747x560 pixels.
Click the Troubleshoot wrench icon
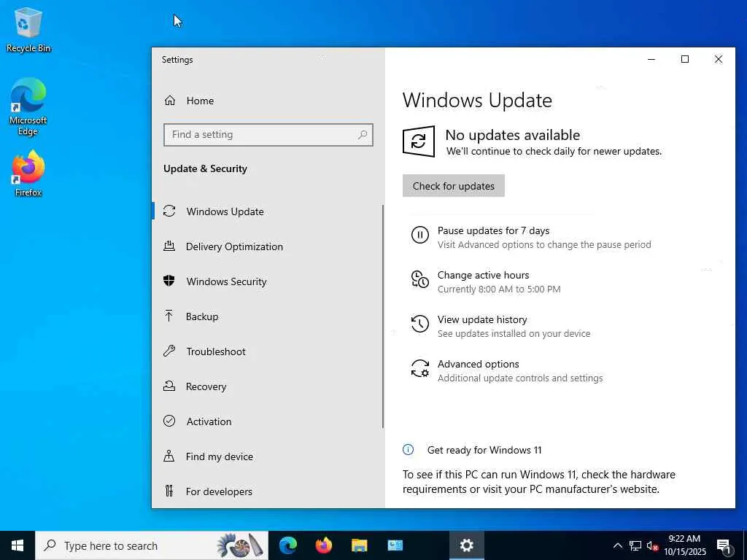tap(169, 351)
